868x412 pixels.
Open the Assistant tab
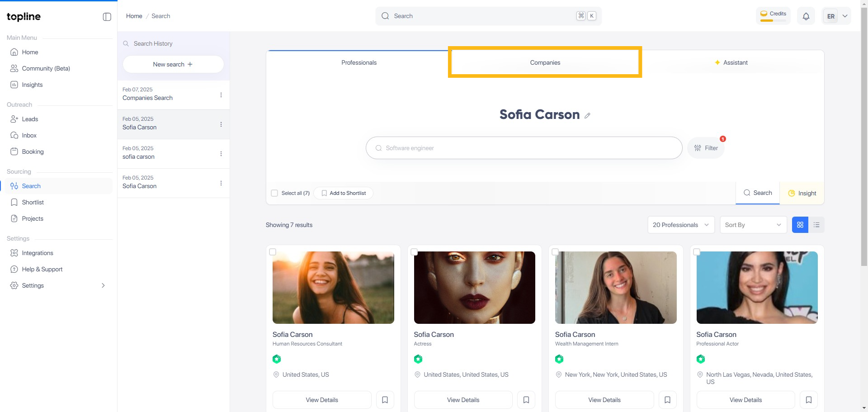click(731, 62)
